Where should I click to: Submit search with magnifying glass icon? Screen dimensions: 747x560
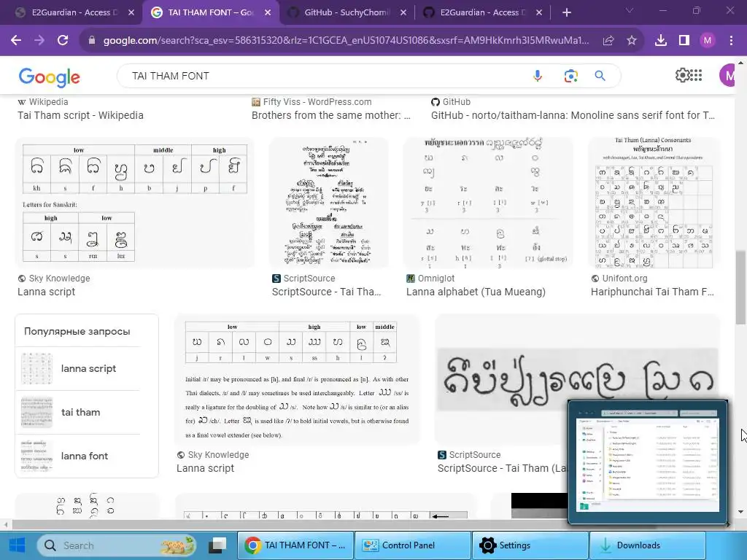(600, 76)
